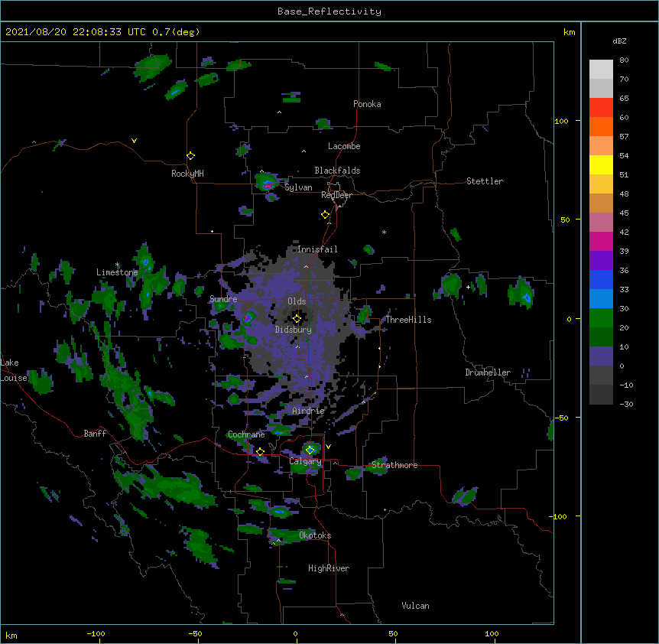The width and height of the screenshot is (659, 644).
Task: Click the Didsbury town label
Action: (294, 330)
